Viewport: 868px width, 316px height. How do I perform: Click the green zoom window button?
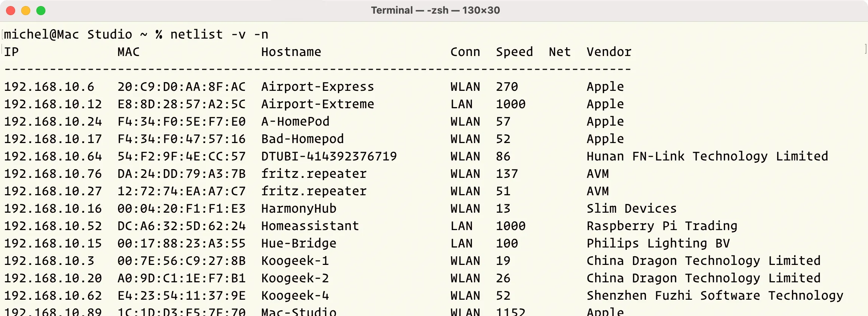(41, 11)
